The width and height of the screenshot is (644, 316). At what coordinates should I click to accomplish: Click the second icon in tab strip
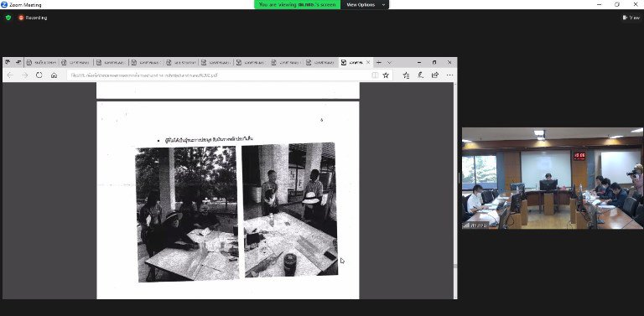(x=18, y=62)
